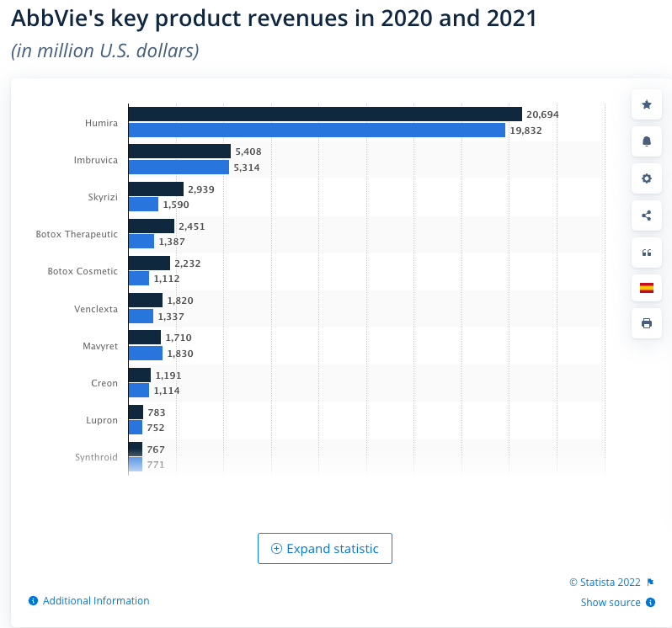672x628 pixels.
Task: Click the Venclexta axis label
Action: (95, 309)
